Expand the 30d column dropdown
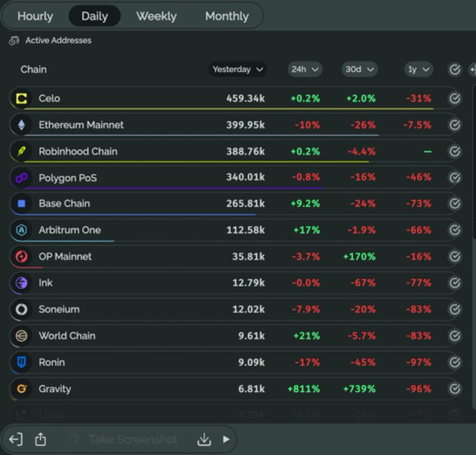Viewport: 476px width, 455px height. pyautogui.click(x=359, y=69)
